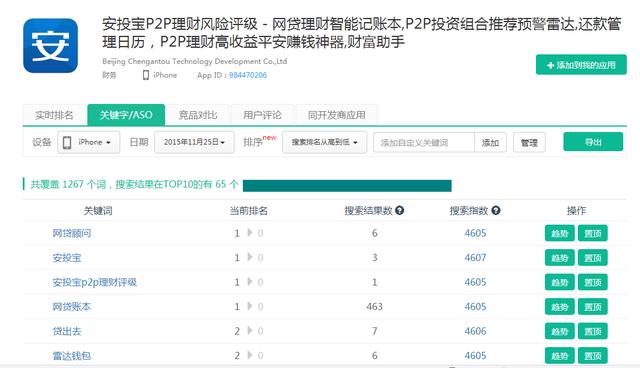Click 趋势 button in 网贷账本 row
The width and height of the screenshot is (640, 368).
coord(560,307)
